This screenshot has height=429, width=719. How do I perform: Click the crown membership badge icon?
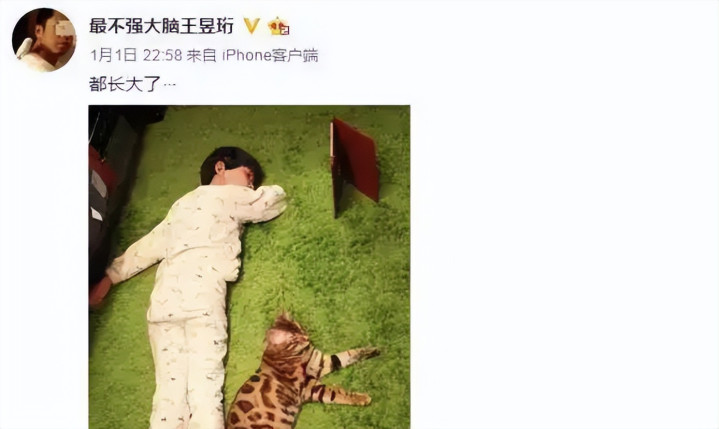[278, 26]
